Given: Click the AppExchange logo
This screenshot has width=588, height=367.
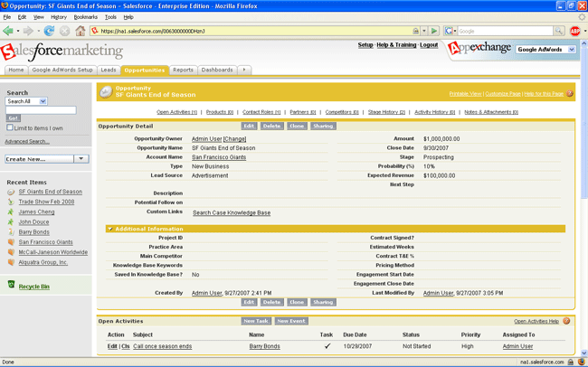Looking at the screenshot, I should (479, 49).
